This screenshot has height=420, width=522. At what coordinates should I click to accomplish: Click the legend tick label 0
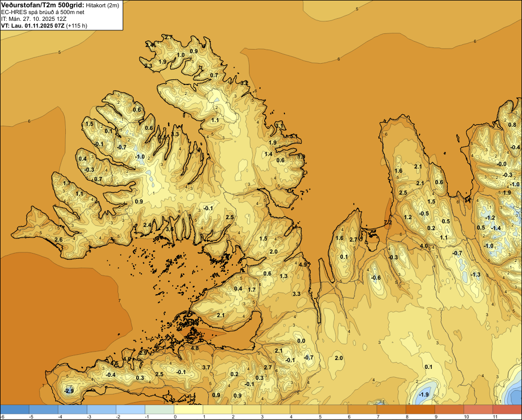(x=175, y=417)
